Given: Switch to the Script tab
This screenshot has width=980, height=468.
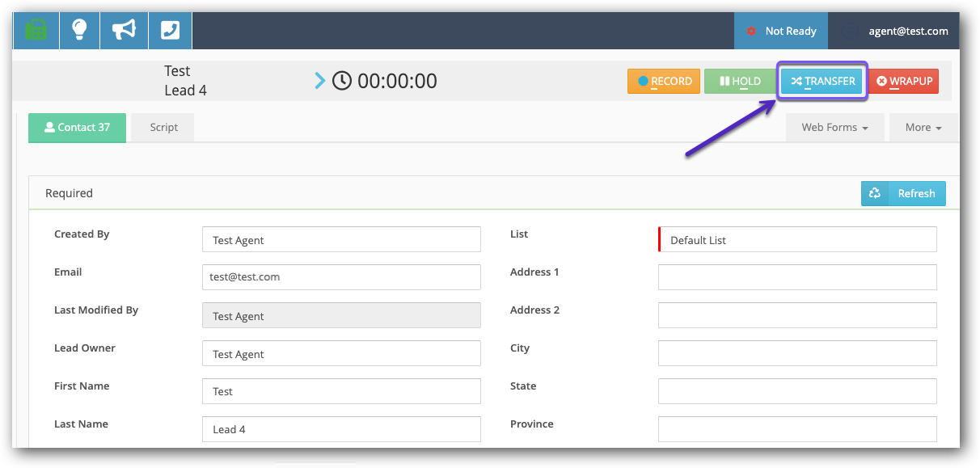Looking at the screenshot, I should click(x=163, y=128).
